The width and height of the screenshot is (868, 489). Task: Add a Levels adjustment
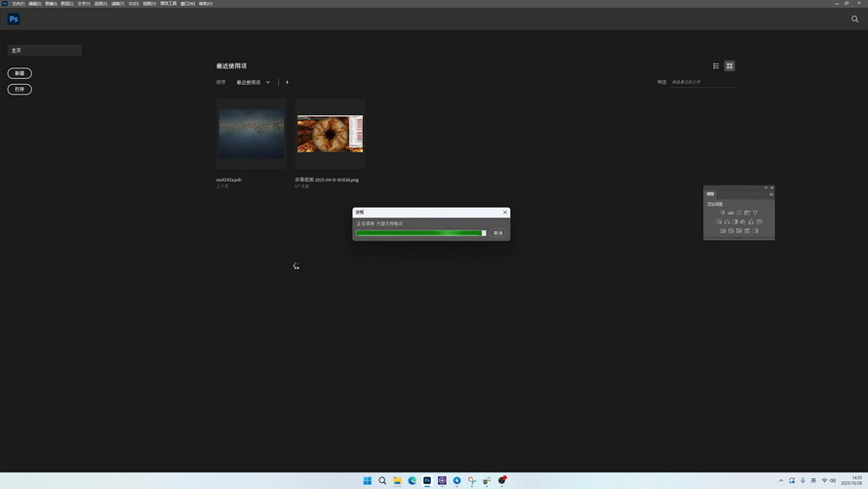tap(730, 213)
